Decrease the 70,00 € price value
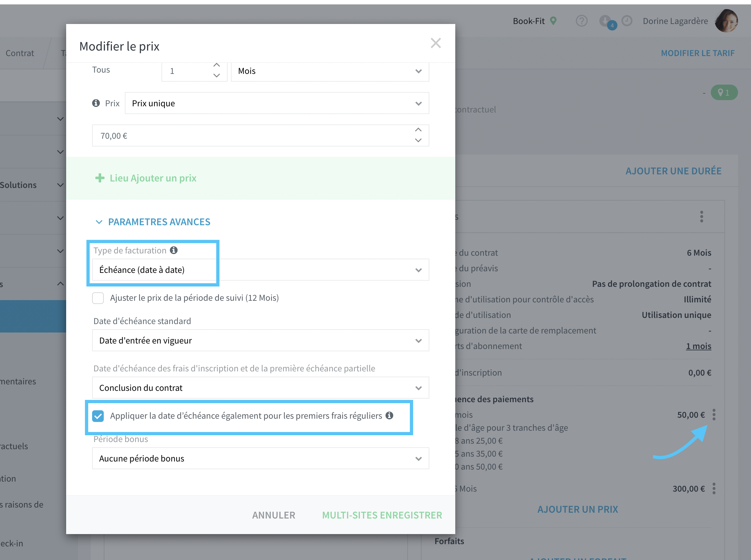This screenshot has width=751, height=560. point(418,140)
